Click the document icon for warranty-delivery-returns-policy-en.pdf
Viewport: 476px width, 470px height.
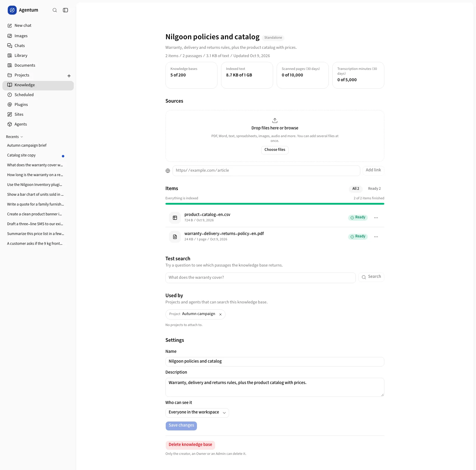click(175, 237)
